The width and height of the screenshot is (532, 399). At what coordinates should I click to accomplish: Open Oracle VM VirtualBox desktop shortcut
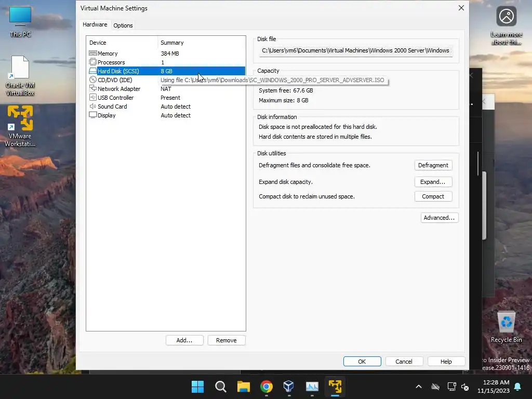[20, 76]
